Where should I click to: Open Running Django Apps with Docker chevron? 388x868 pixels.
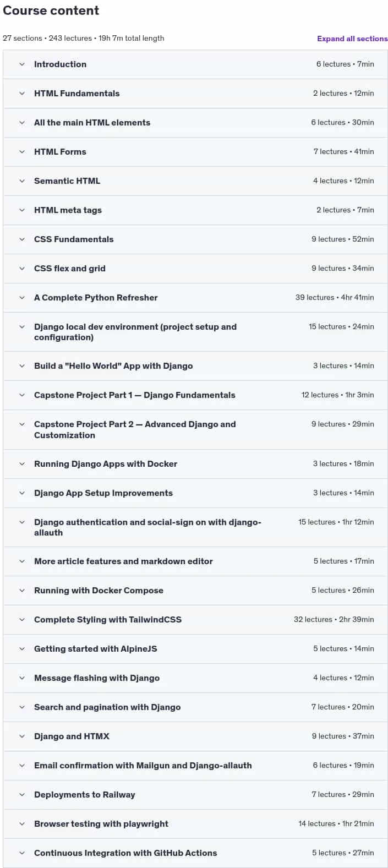tap(22, 464)
